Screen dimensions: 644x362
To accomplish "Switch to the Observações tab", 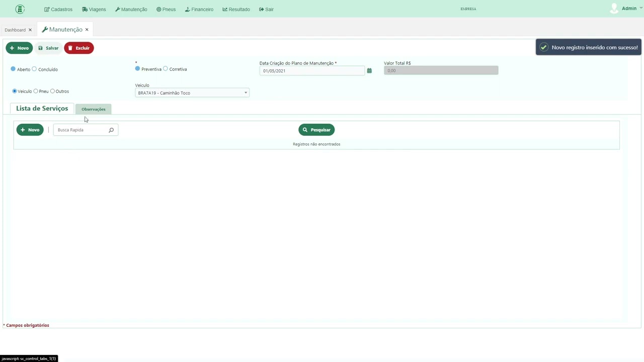I will click(94, 109).
